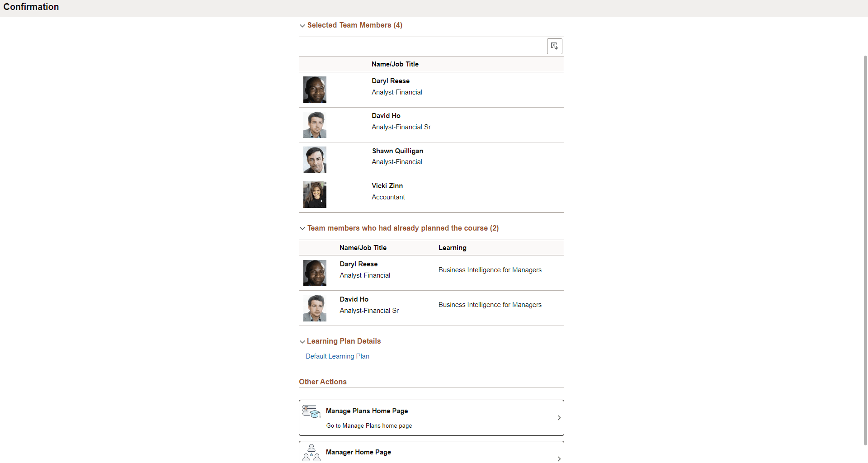
Task: Collapse the Selected Team Members section
Action: [x=302, y=26]
